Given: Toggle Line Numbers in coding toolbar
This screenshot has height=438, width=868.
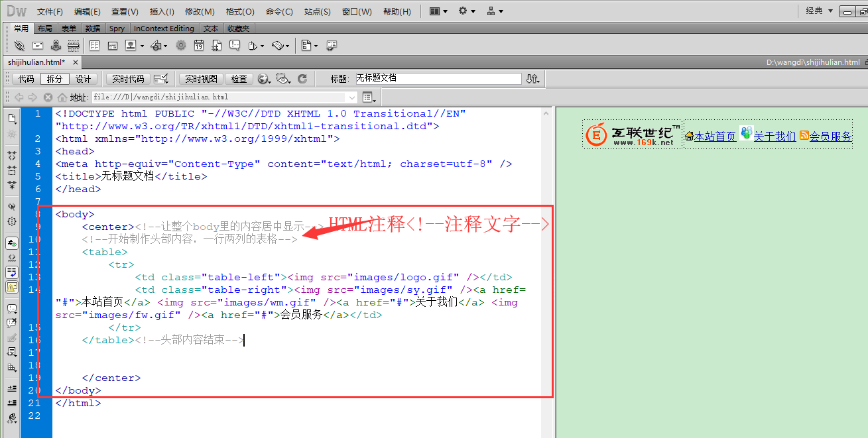Looking at the screenshot, I should pyautogui.click(x=12, y=243).
